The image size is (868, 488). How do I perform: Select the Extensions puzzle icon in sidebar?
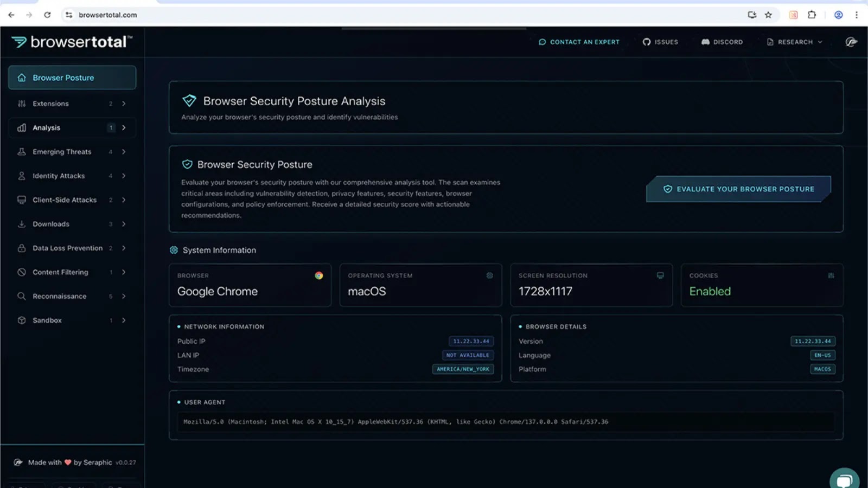[x=21, y=104]
